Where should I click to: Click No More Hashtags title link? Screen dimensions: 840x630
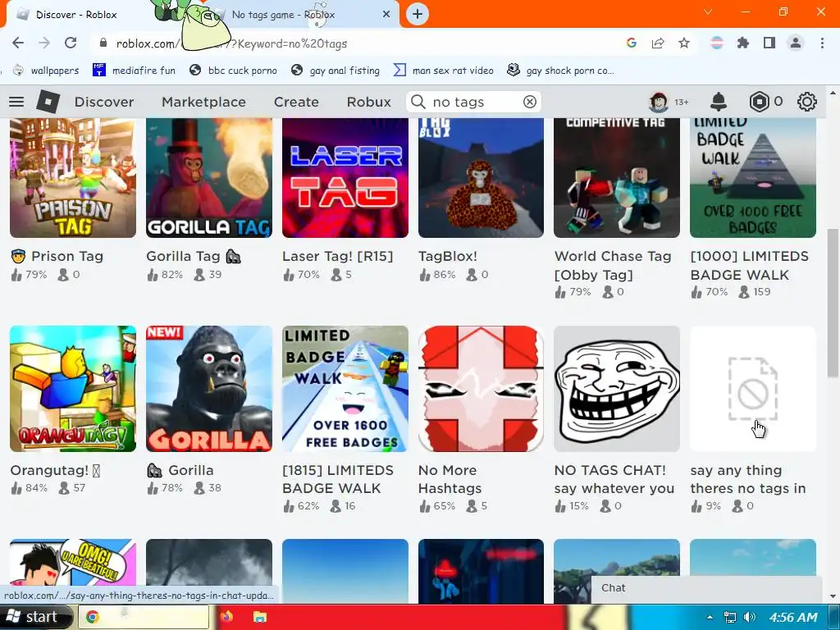pos(450,479)
